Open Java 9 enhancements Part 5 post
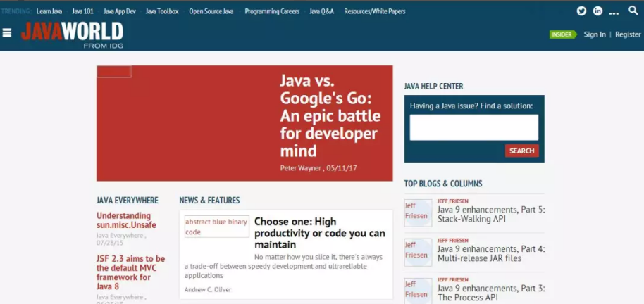 pyautogui.click(x=491, y=214)
